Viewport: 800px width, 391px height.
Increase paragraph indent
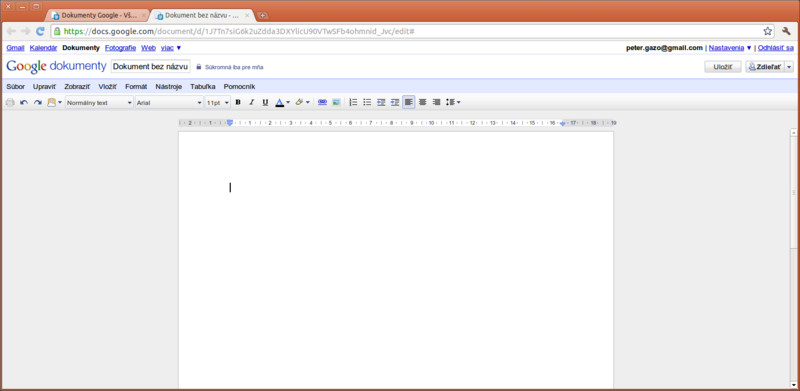[395, 102]
